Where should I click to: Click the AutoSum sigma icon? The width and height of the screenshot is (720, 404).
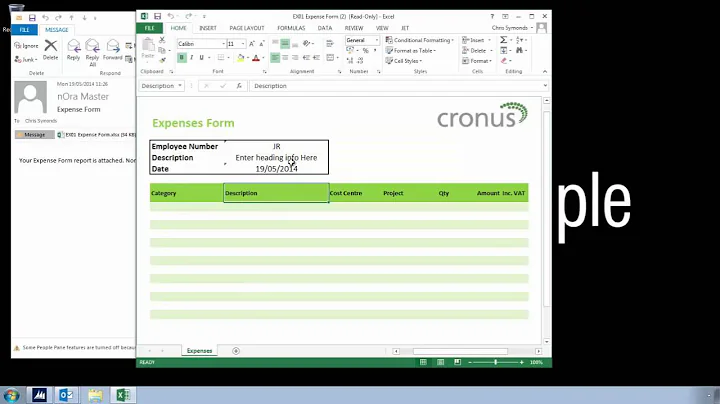pyautogui.click(x=504, y=40)
